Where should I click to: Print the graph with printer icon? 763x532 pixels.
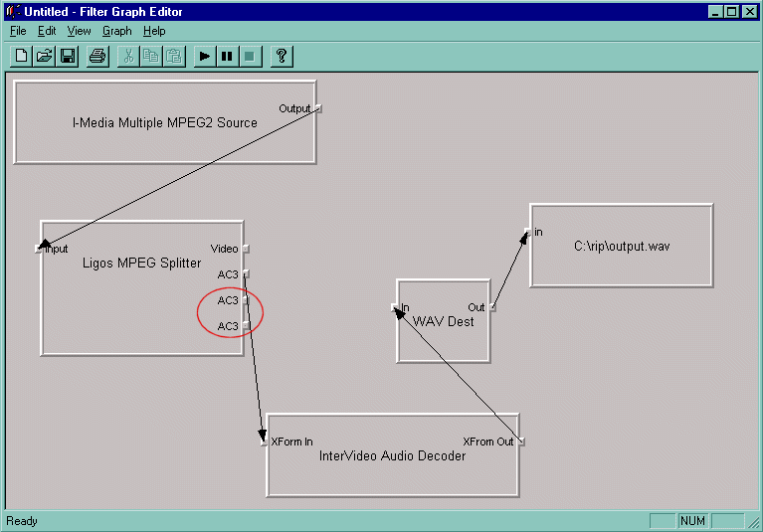point(97,57)
